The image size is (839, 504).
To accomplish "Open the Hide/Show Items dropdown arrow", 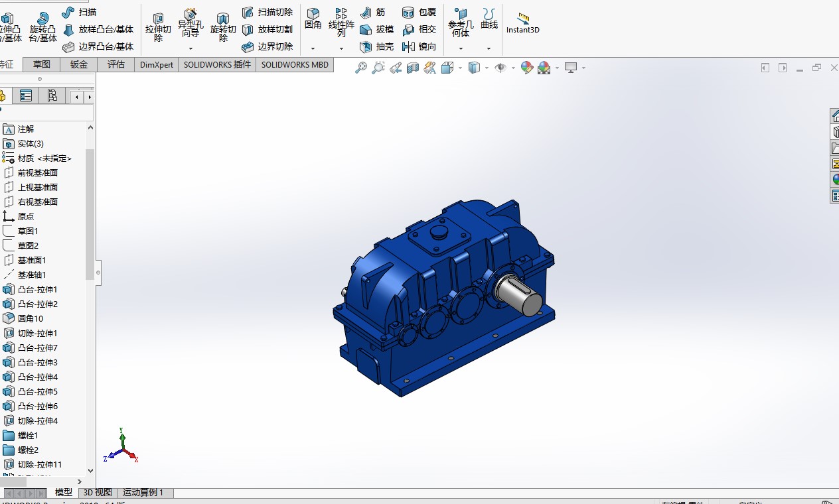I will pyautogui.click(x=513, y=68).
